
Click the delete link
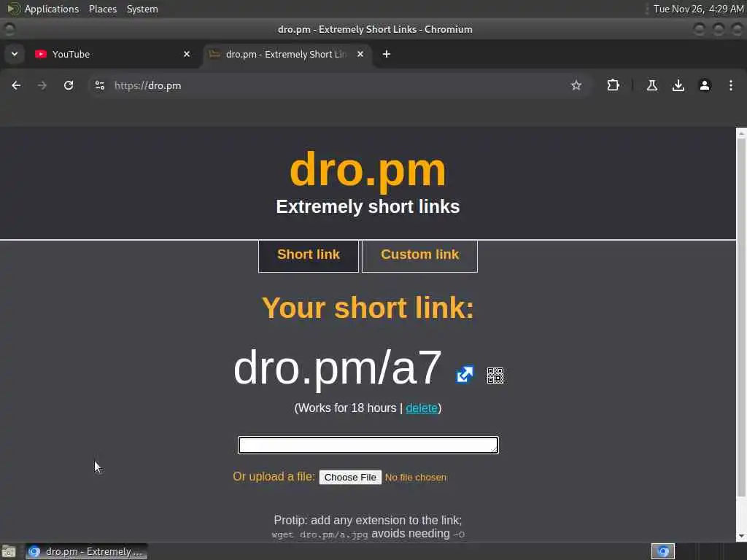(422, 408)
